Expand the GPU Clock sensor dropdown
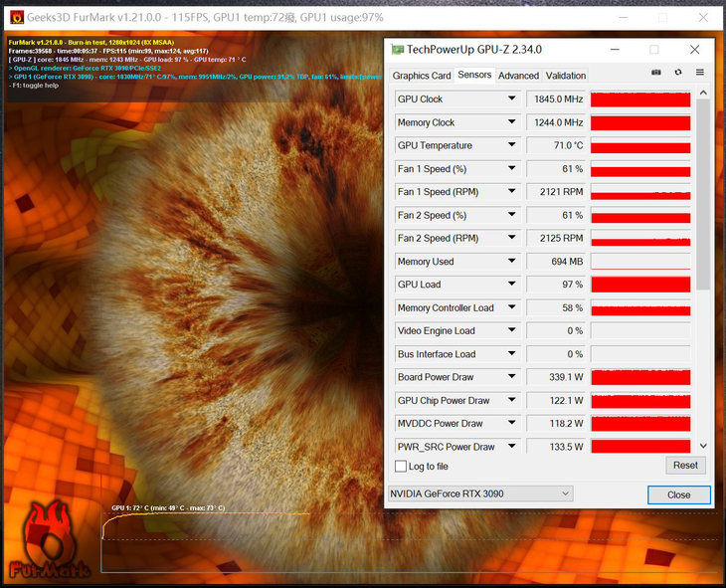 click(512, 99)
